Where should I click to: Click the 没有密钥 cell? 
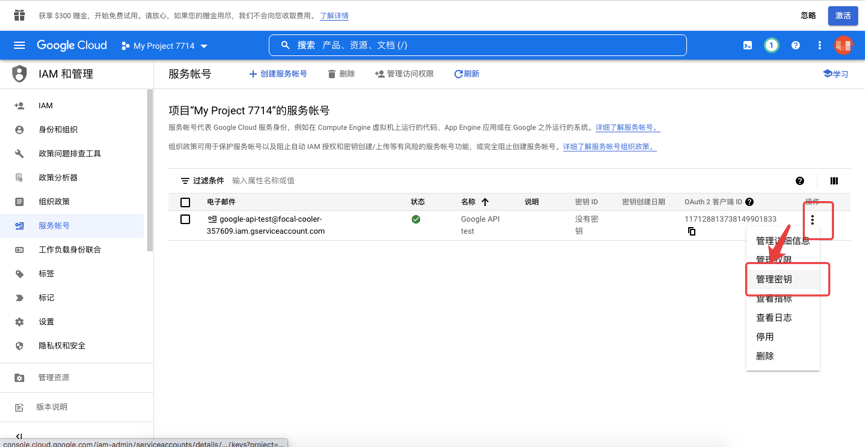click(x=587, y=225)
